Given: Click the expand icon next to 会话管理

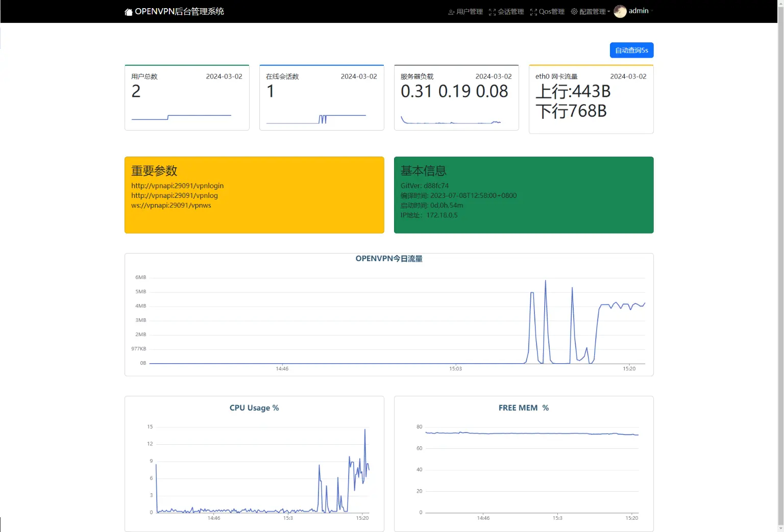Looking at the screenshot, I should point(492,12).
